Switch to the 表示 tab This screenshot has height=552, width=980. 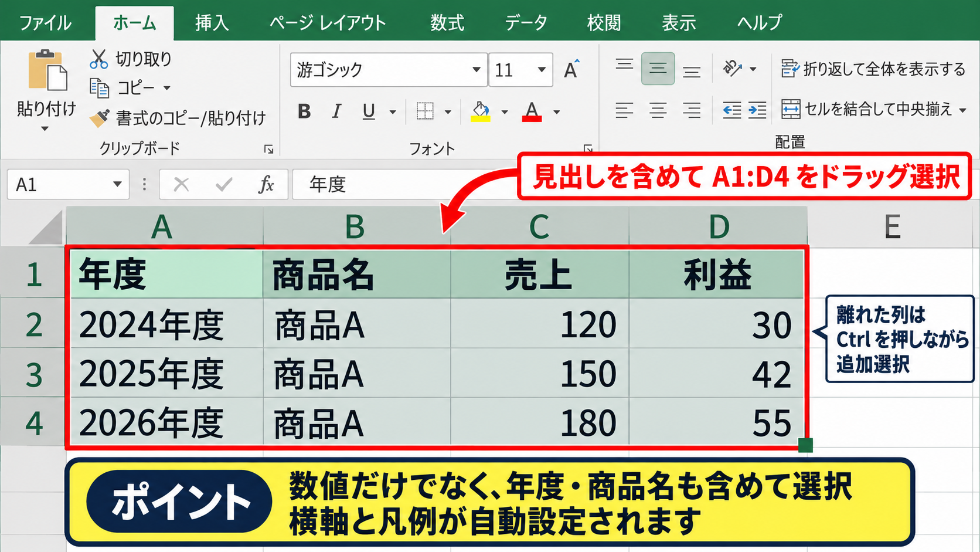tap(679, 23)
